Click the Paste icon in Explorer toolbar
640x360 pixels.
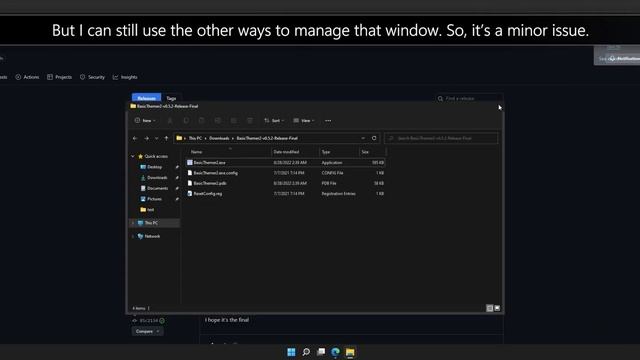click(x=202, y=120)
